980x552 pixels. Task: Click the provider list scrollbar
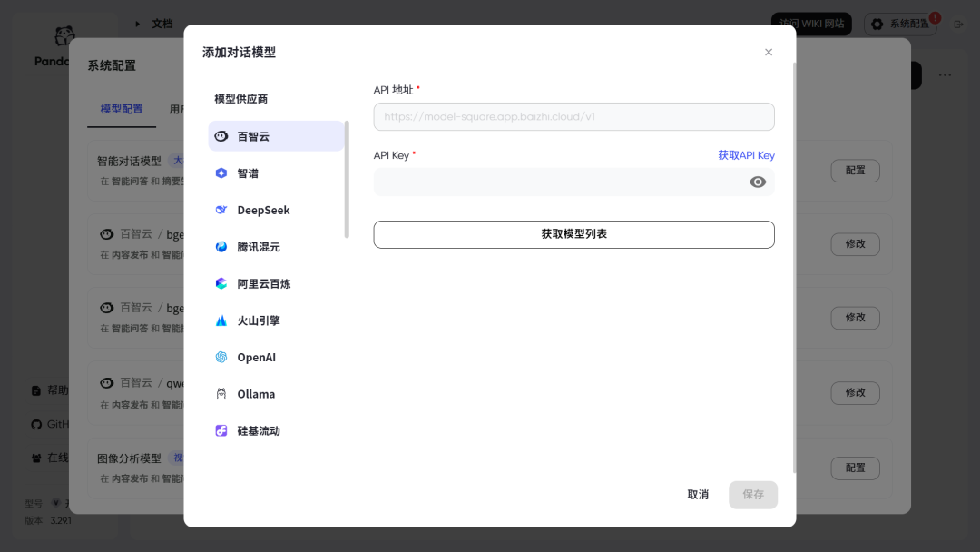click(347, 180)
